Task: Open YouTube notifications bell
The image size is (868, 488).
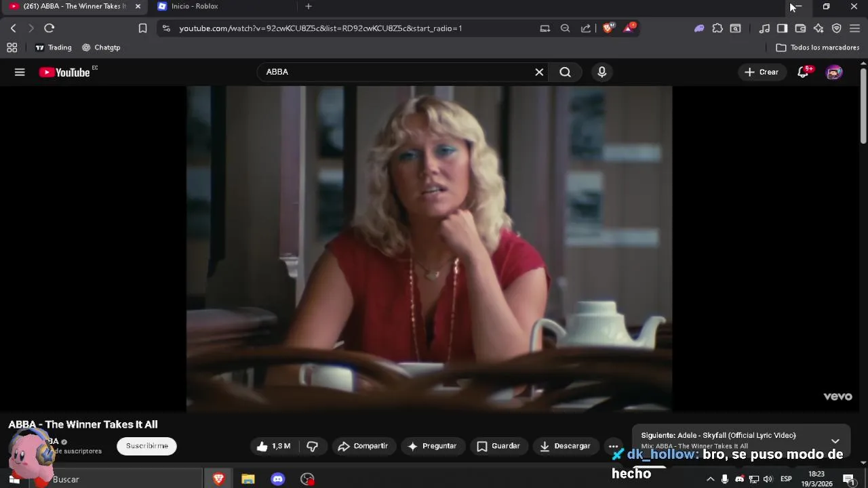Action: [803, 72]
